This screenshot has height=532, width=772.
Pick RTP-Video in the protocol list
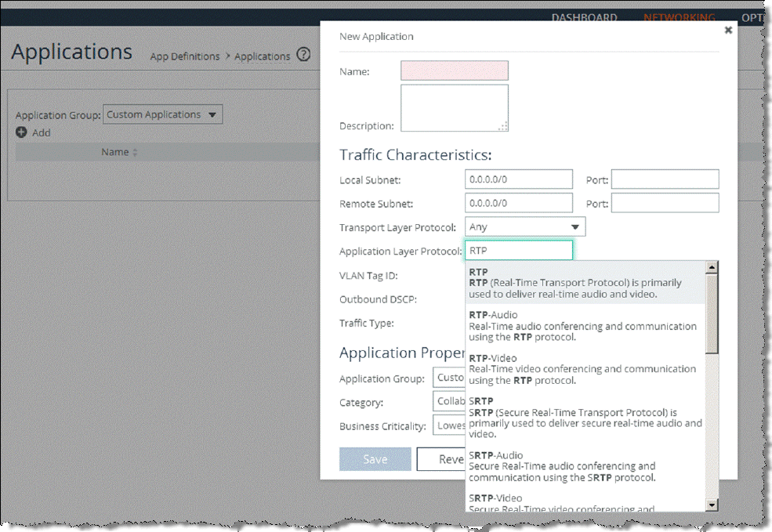(582, 368)
